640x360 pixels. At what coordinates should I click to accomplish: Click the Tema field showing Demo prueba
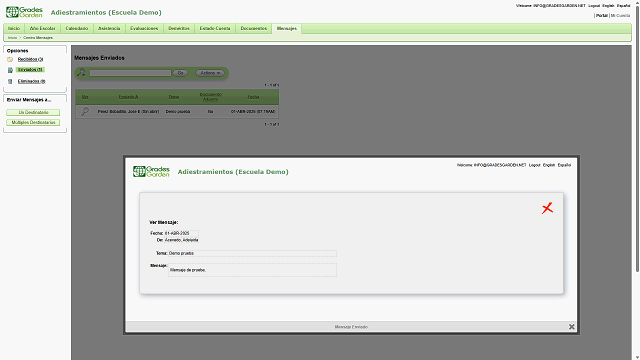pyautogui.click(x=252, y=253)
